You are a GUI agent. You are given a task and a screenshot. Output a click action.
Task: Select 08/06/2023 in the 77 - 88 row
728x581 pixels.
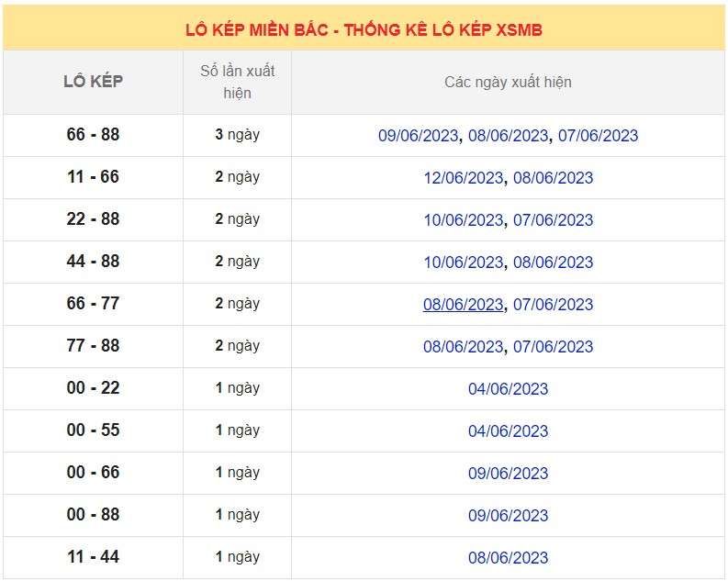click(x=464, y=347)
